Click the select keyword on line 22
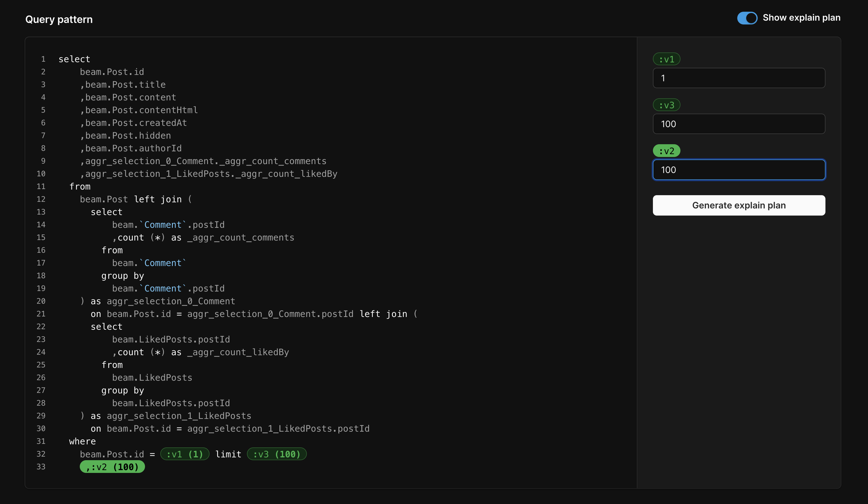The image size is (868, 504). pyautogui.click(x=107, y=327)
